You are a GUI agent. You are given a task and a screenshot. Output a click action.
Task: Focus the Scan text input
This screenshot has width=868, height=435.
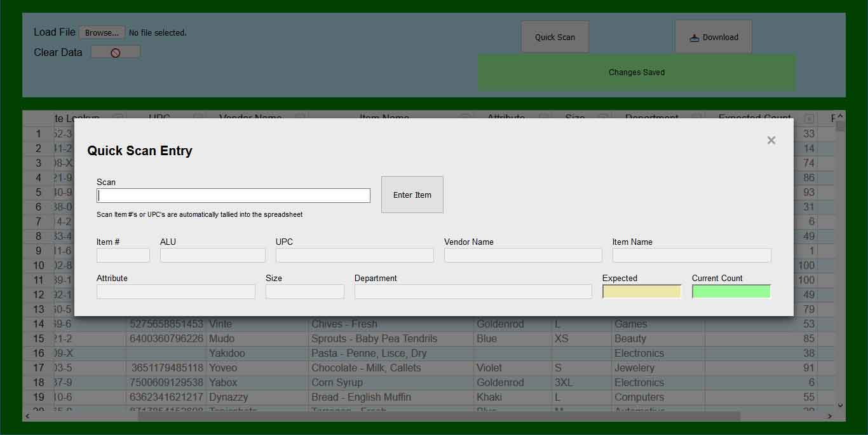click(233, 196)
